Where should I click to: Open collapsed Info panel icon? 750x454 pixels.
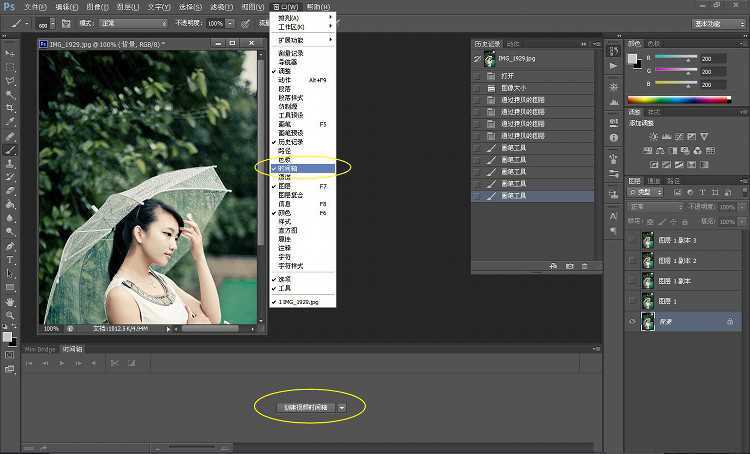614,138
